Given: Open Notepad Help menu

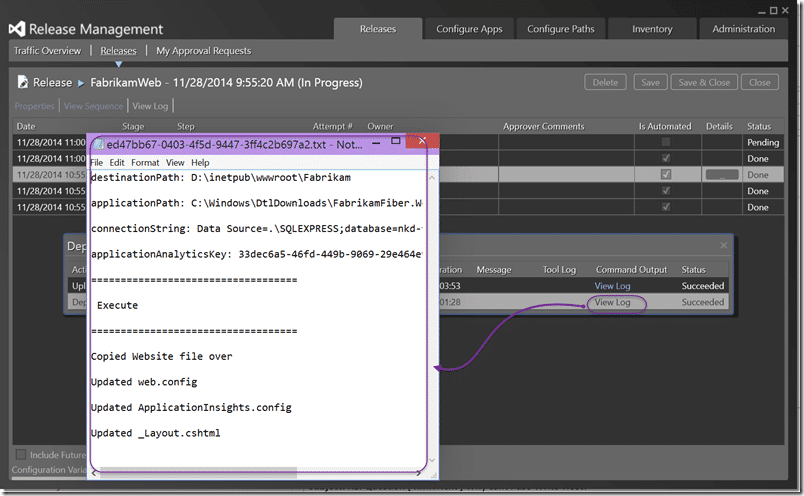Looking at the screenshot, I should [x=200, y=162].
